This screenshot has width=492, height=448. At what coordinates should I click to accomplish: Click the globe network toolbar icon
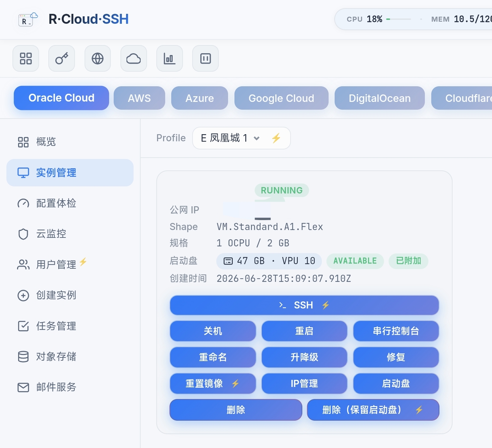tap(98, 59)
